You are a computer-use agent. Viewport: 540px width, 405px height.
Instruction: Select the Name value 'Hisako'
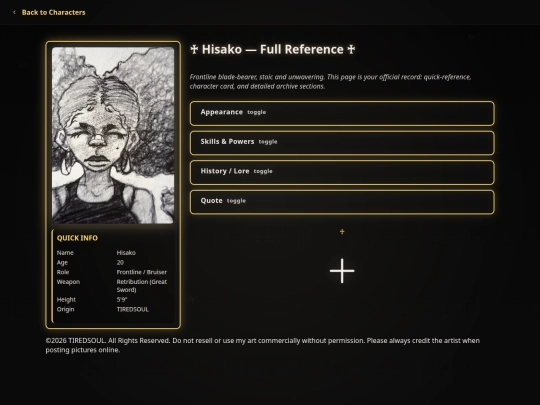(126, 252)
